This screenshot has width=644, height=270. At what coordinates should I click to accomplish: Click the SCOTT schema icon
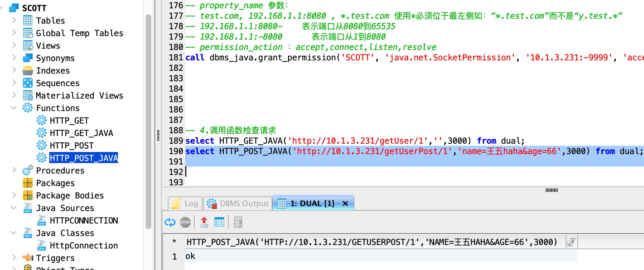click(14, 8)
